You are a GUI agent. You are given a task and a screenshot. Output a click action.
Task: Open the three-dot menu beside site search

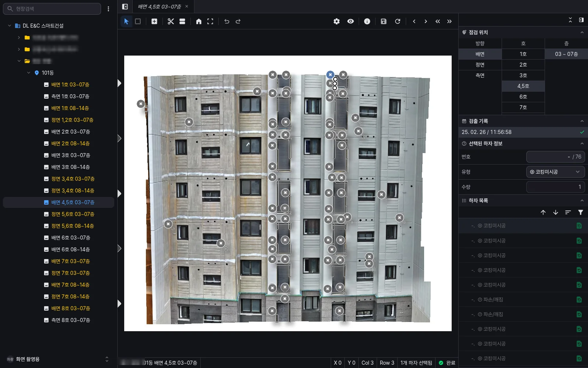[x=108, y=9]
